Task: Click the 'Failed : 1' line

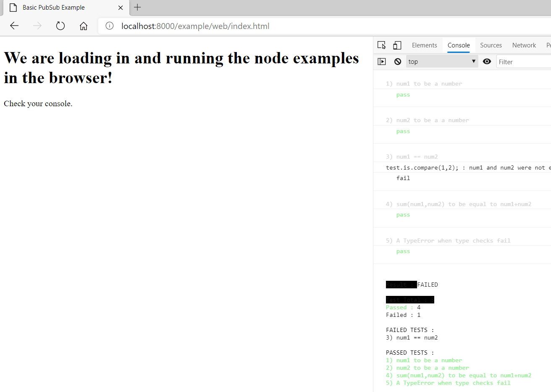Action: click(x=403, y=315)
